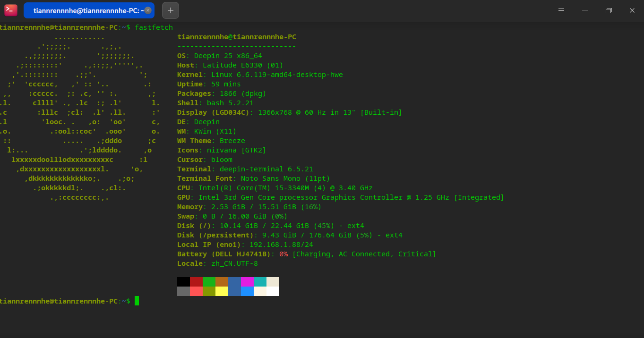This screenshot has height=338, width=644.
Task: Open a new tab with the plus icon
Action: coord(170,10)
